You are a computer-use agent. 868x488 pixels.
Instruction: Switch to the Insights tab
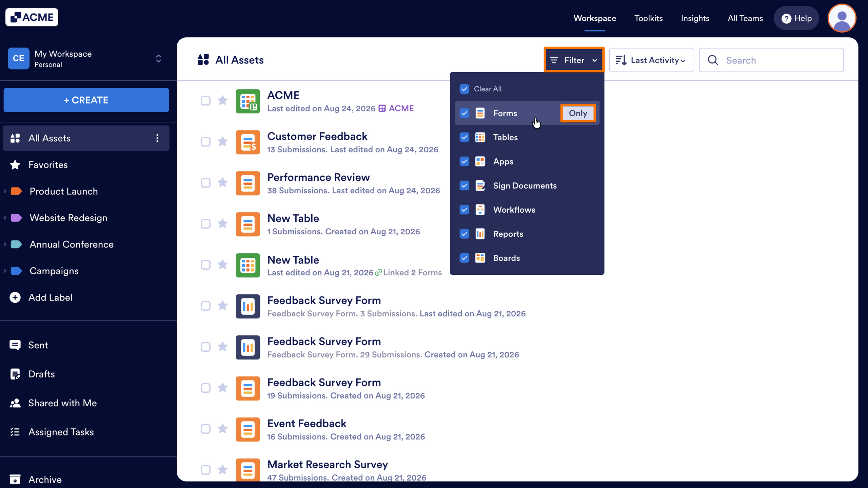695,18
